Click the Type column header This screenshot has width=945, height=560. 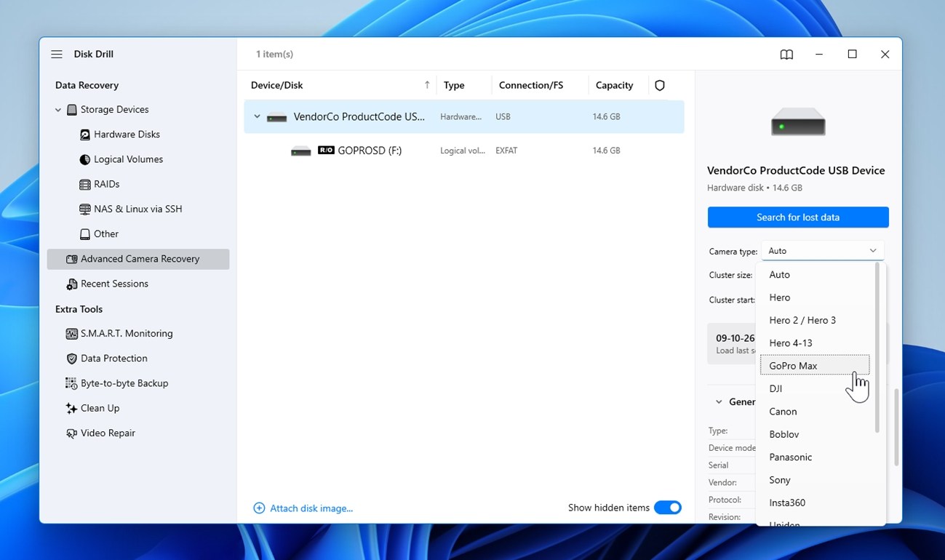pos(454,85)
